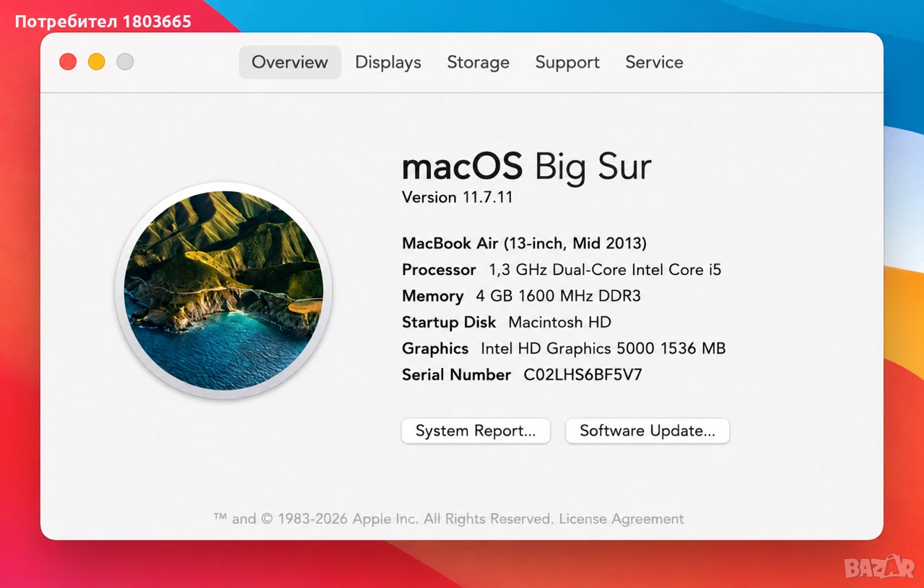Click the MacBook Air (13-inch, Mid 2013) line

tap(524, 243)
